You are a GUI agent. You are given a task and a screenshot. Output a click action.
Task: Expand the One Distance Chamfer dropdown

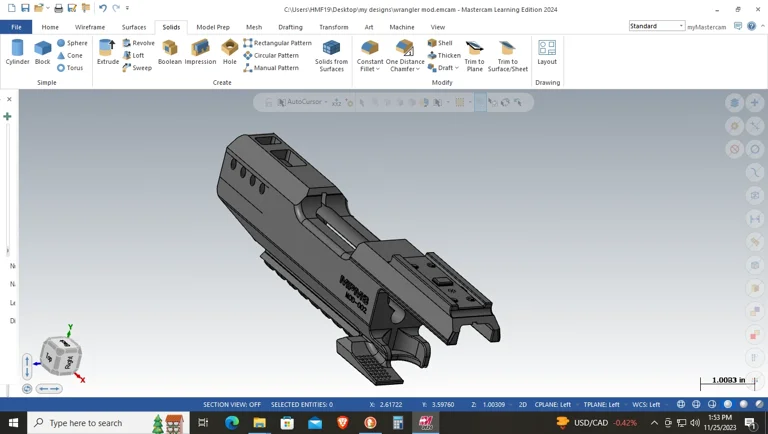pos(418,70)
